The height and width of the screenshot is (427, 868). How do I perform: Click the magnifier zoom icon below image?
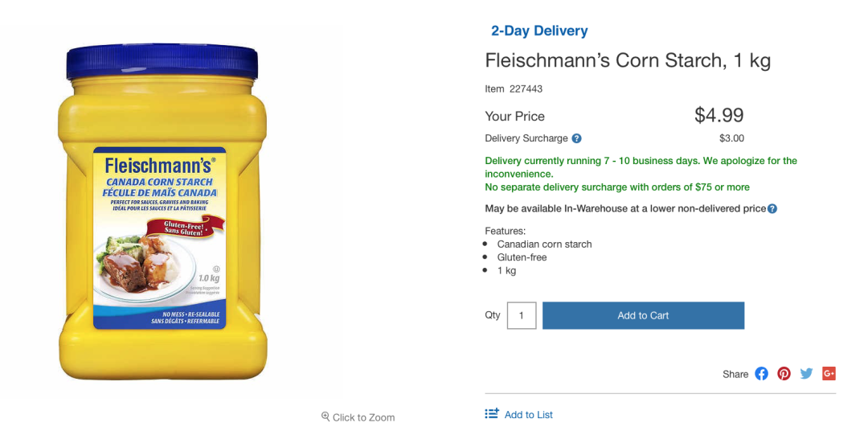coord(325,417)
